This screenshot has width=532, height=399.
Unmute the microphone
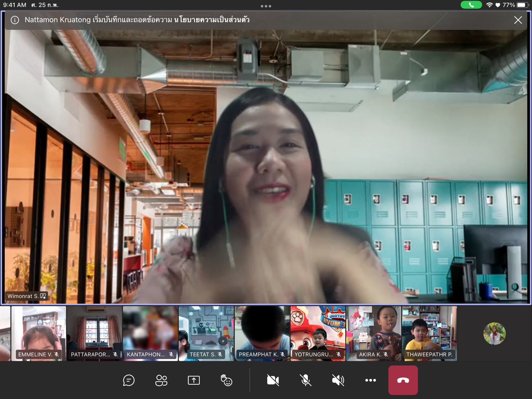[305, 380]
